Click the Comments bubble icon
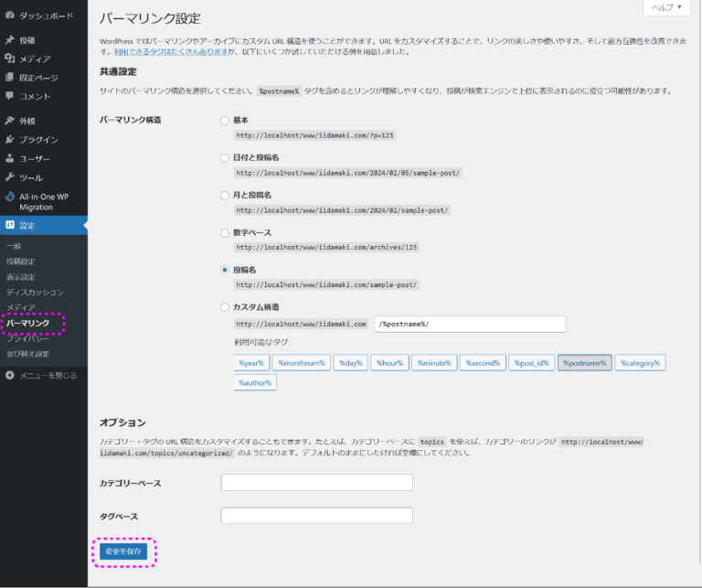This screenshot has height=588, width=702. point(9,96)
